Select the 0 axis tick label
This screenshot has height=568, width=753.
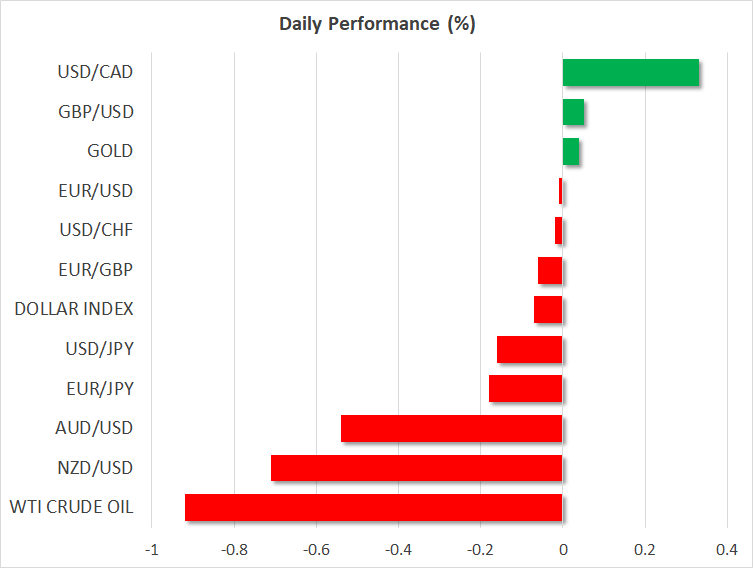pos(563,549)
